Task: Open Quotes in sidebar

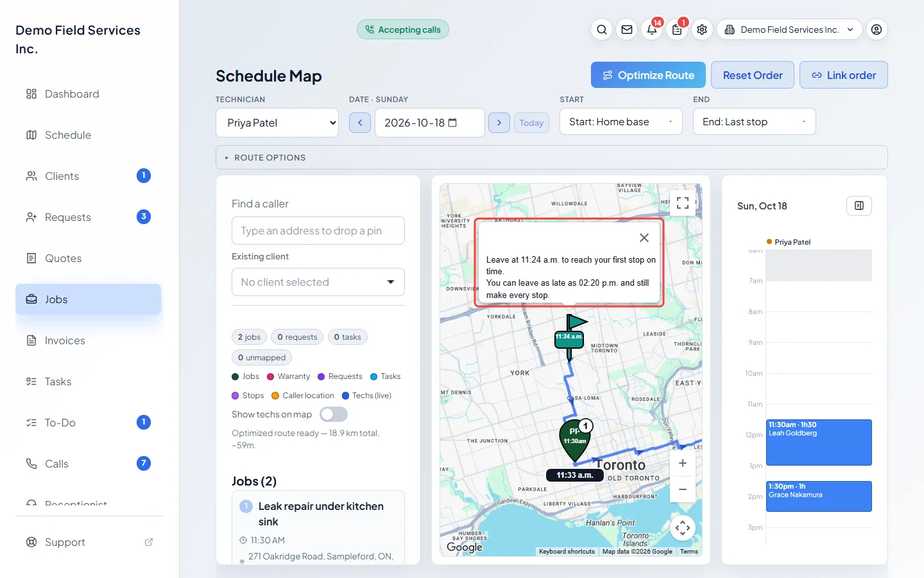Action: pos(88,258)
